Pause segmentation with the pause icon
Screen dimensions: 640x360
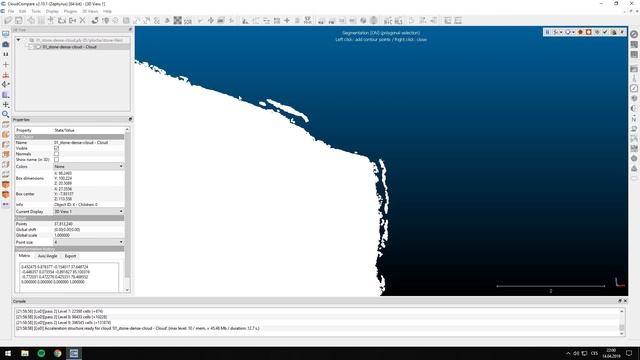[547, 32]
